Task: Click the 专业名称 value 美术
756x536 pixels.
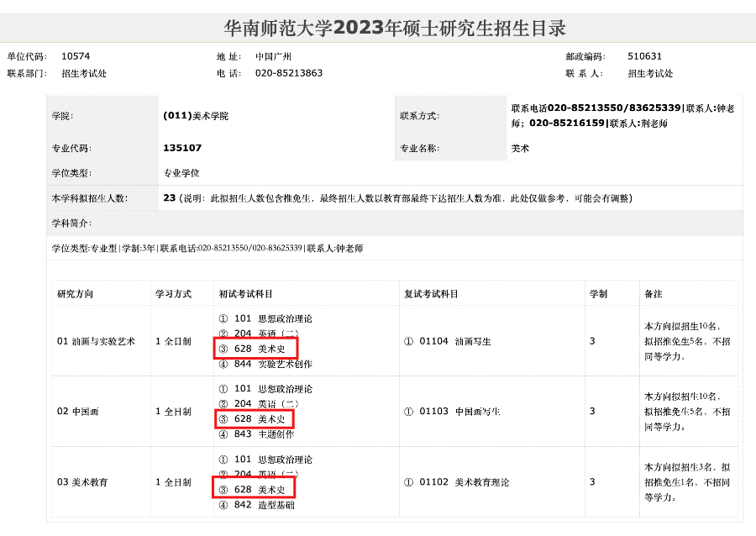Action: click(520, 148)
